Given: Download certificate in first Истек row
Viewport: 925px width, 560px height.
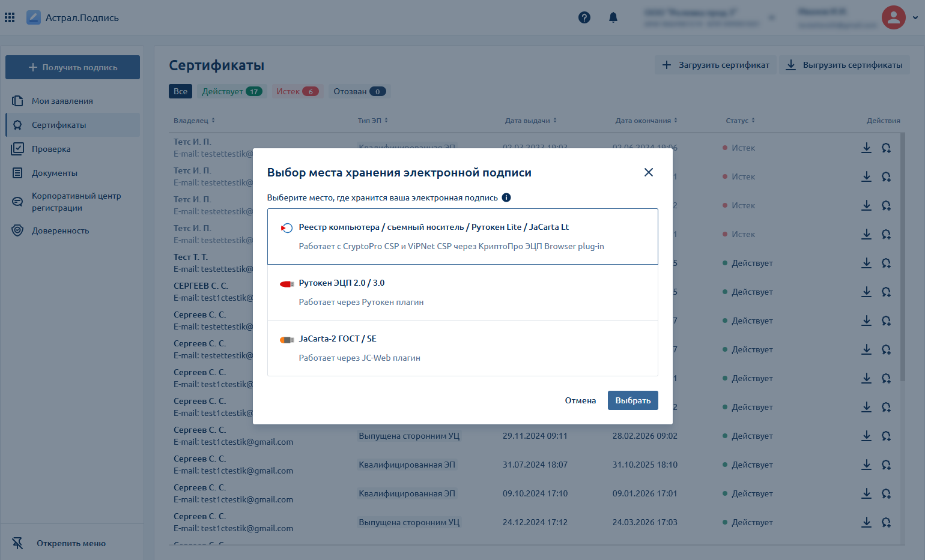Looking at the screenshot, I should coord(866,148).
